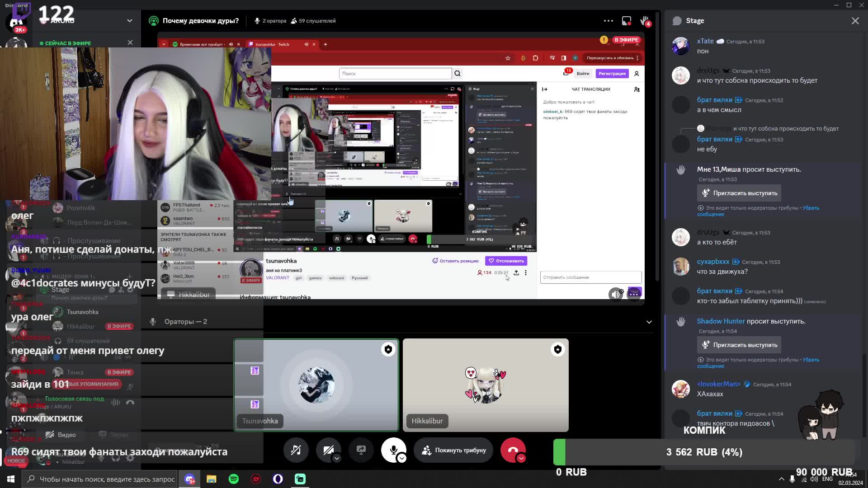The height and width of the screenshot is (488, 868).
Task: Click Видео button in voice panel
Action: point(61,435)
